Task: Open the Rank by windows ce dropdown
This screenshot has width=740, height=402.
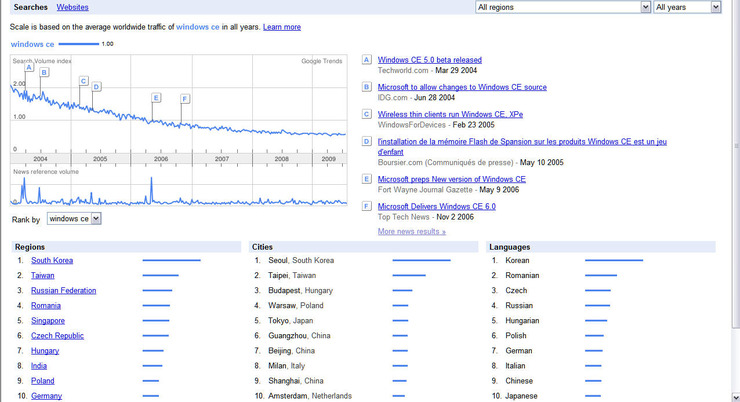Action: pyautogui.click(x=74, y=219)
